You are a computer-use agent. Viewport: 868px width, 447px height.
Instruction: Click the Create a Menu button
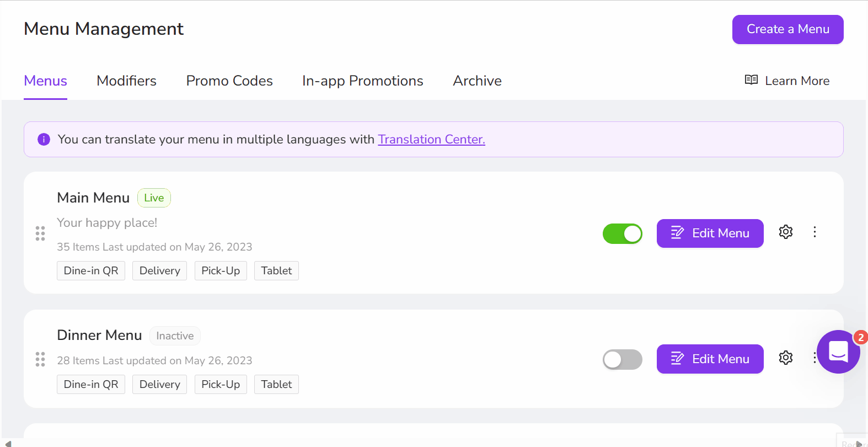[787, 29]
